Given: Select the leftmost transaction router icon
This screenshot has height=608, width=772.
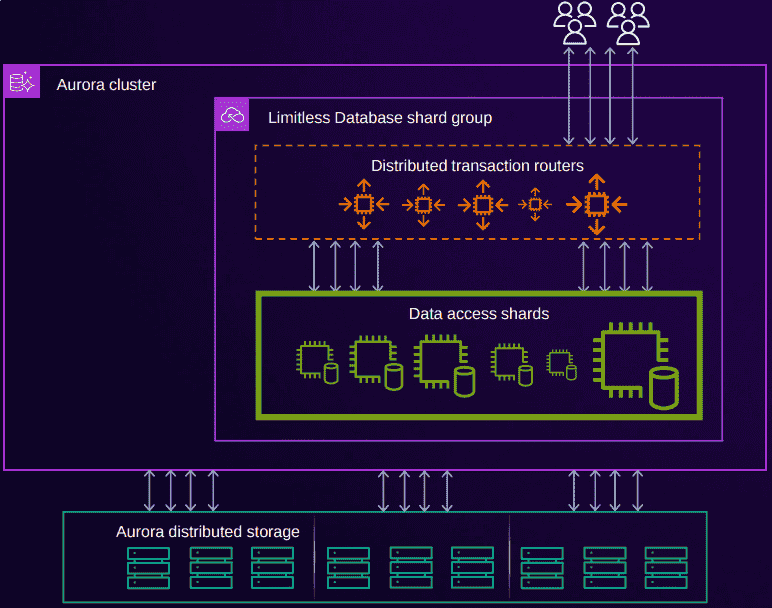Looking at the screenshot, I should click(x=364, y=204).
